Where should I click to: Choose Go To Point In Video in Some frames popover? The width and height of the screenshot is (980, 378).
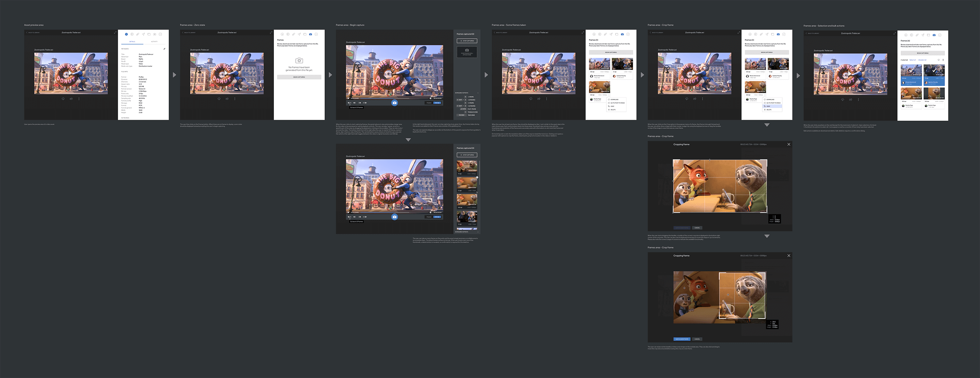[617, 103]
